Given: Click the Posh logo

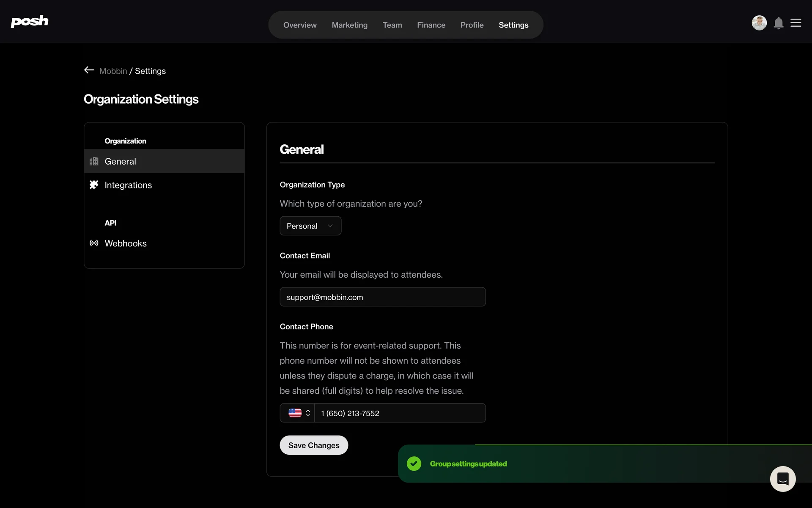Looking at the screenshot, I should [30, 22].
